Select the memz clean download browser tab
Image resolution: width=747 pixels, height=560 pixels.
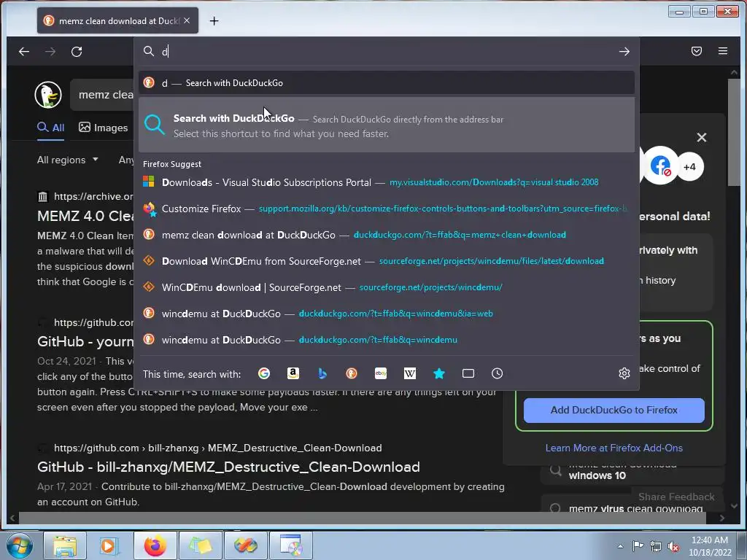(117, 20)
